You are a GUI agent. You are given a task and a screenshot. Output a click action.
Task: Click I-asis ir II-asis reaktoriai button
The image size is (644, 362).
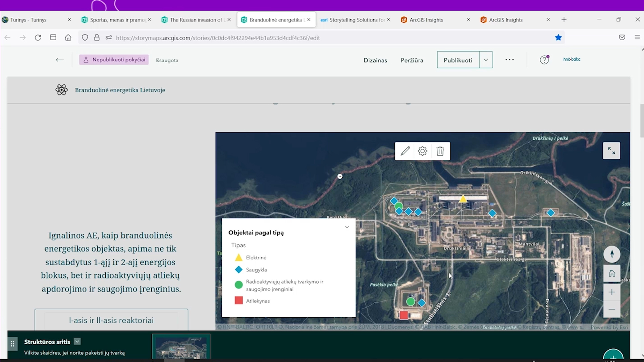click(x=111, y=320)
